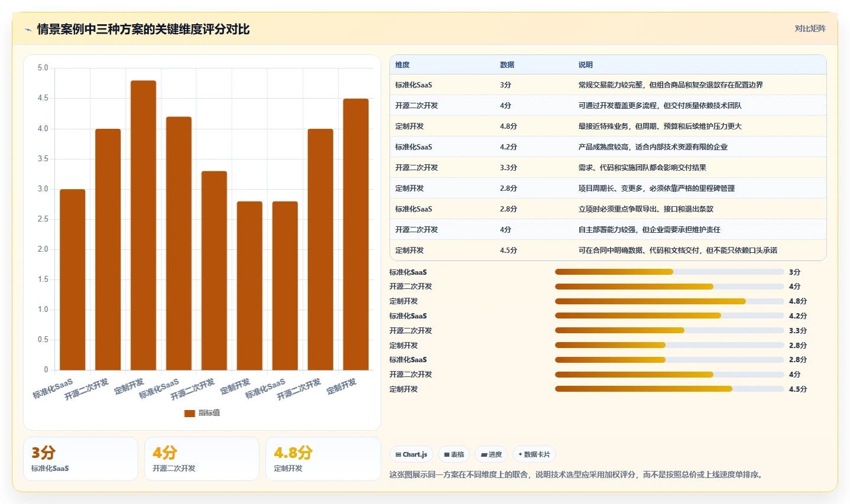Click the Chart.js chip icon
The image size is (850, 504).
point(398,455)
